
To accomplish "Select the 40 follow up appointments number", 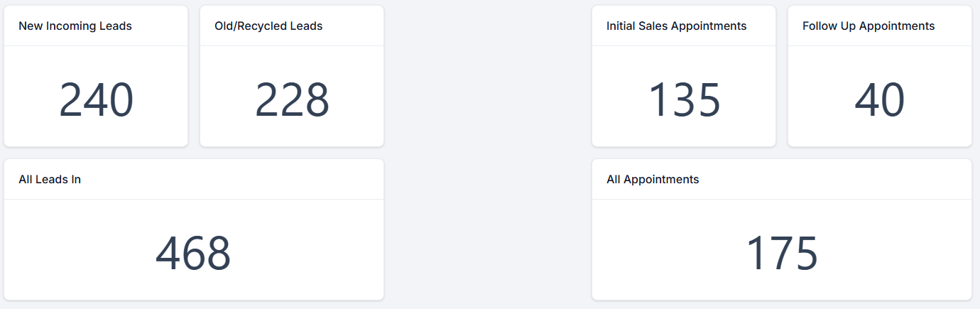I will [x=879, y=100].
